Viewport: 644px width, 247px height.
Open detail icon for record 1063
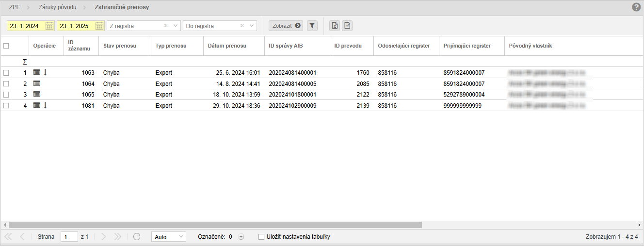pyautogui.click(x=37, y=72)
